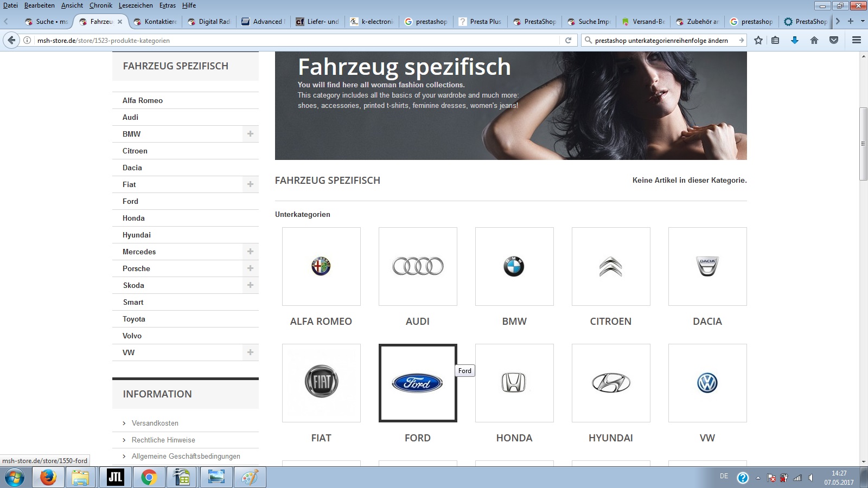
Task: Open the Pocket icon in the toolbar
Action: pyautogui.click(x=834, y=40)
